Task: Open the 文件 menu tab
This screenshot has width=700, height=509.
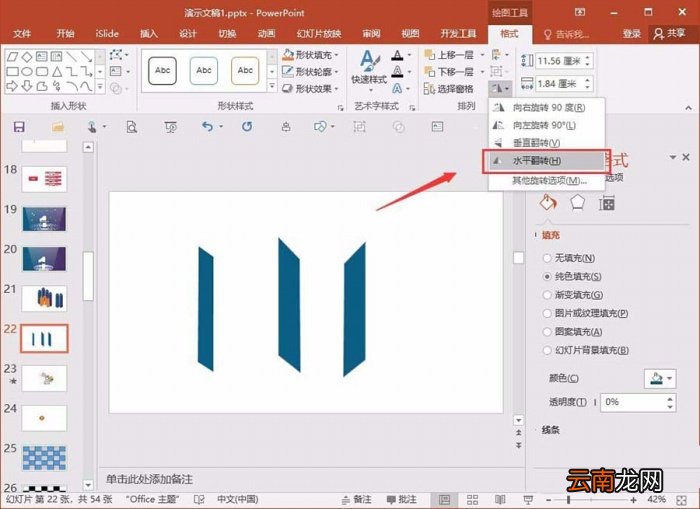Action: coord(22,33)
